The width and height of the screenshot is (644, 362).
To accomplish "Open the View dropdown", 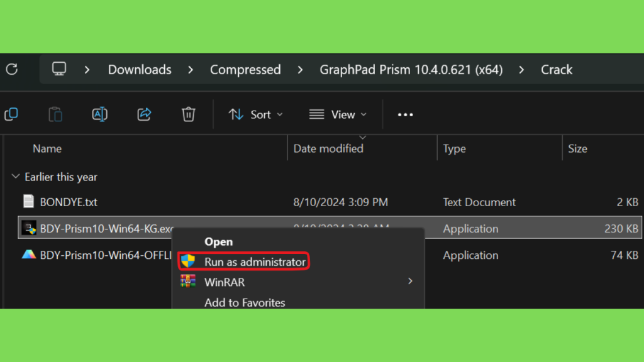I will (x=338, y=114).
